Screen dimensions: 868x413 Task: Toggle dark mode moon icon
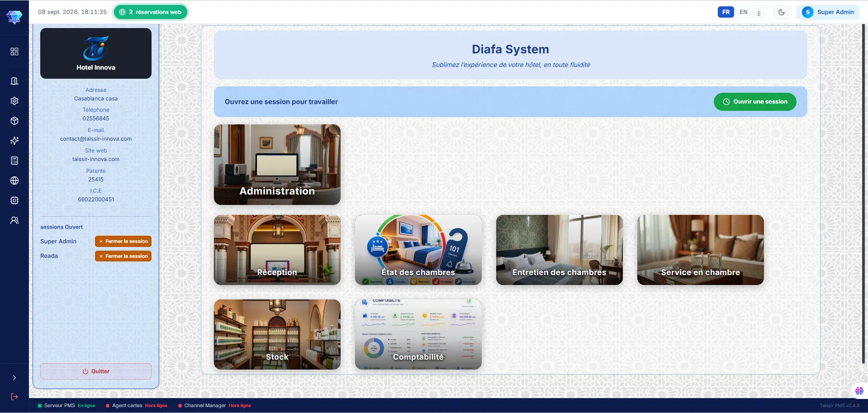782,12
